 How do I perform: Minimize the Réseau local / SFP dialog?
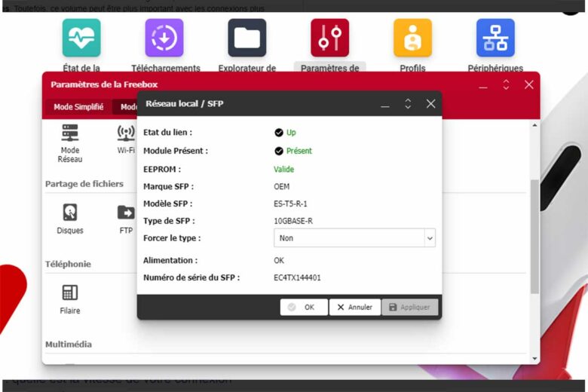click(x=384, y=105)
